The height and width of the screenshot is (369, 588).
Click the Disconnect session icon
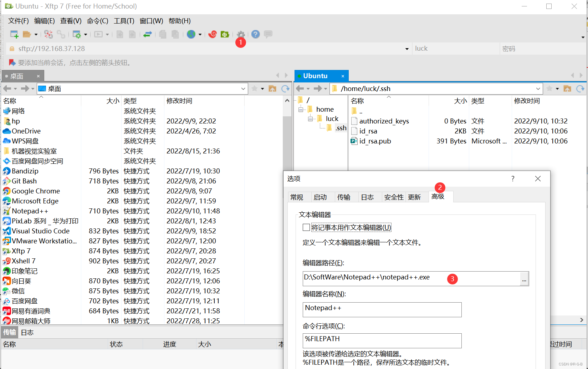pyautogui.click(x=48, y=34)
